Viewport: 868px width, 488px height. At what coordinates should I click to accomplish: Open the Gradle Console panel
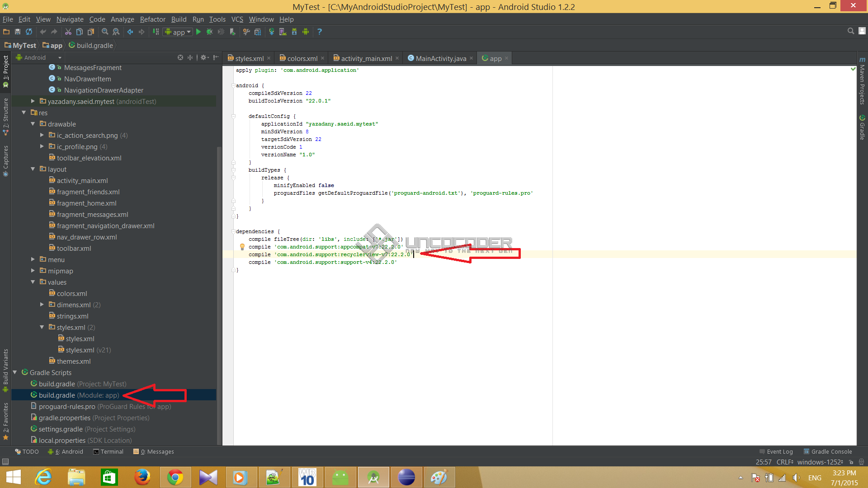pos(827,451)
